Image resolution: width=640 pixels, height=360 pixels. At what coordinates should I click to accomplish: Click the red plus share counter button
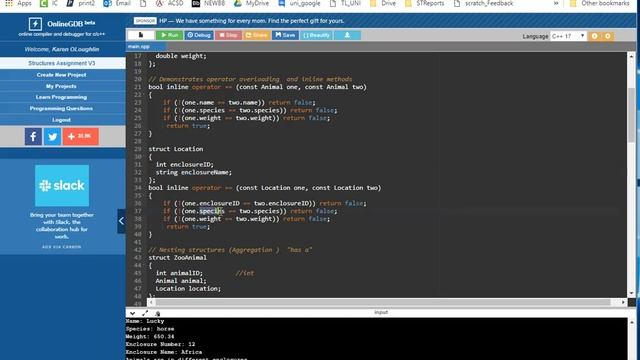[80, 136]
